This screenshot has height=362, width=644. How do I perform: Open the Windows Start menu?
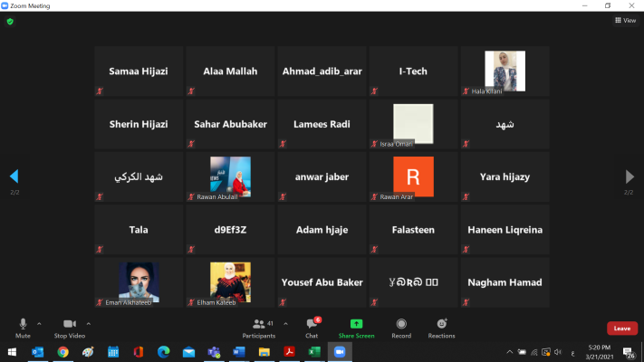coord(13,352)
